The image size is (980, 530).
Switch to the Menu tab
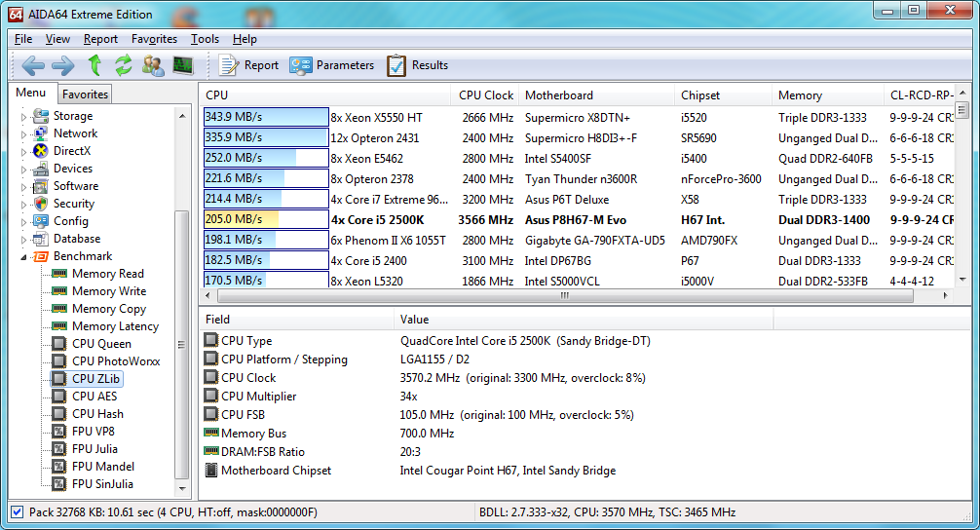tap(30, 93)
